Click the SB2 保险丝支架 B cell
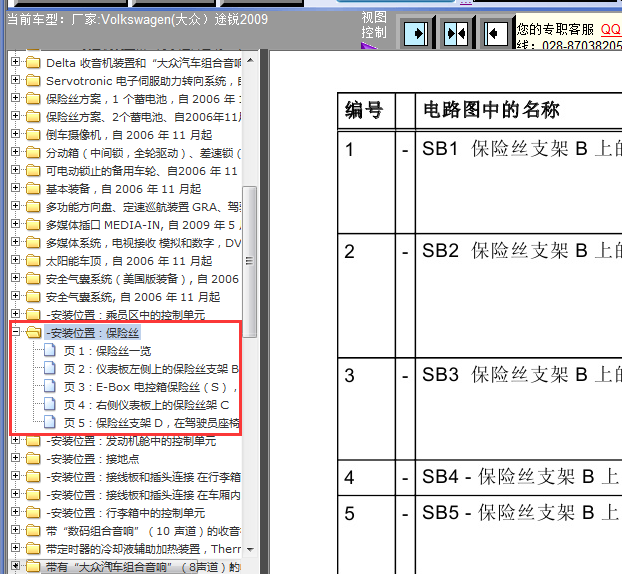 point(518,296)
